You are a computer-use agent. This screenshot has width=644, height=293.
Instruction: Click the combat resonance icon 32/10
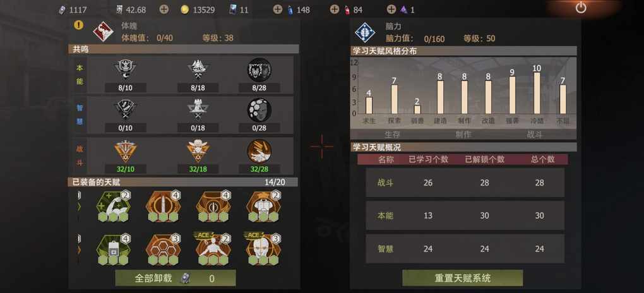(x=126, y=151)
